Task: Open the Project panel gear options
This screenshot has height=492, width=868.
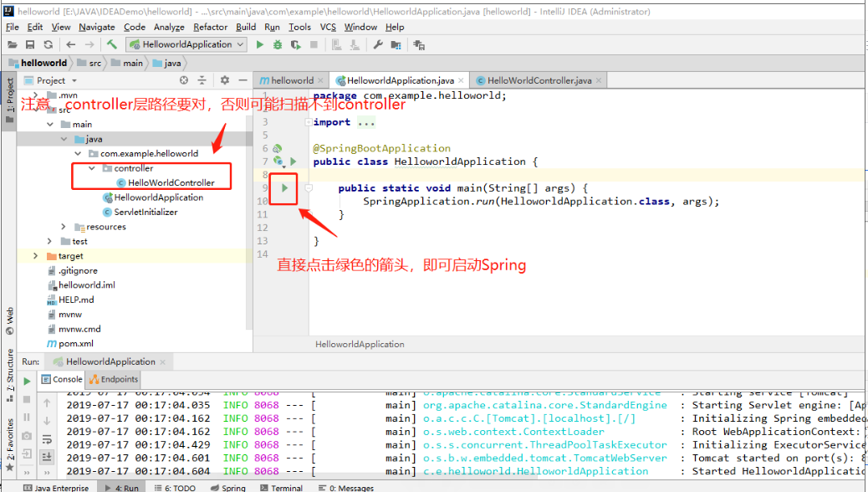Action: click(x=225, y=80)
